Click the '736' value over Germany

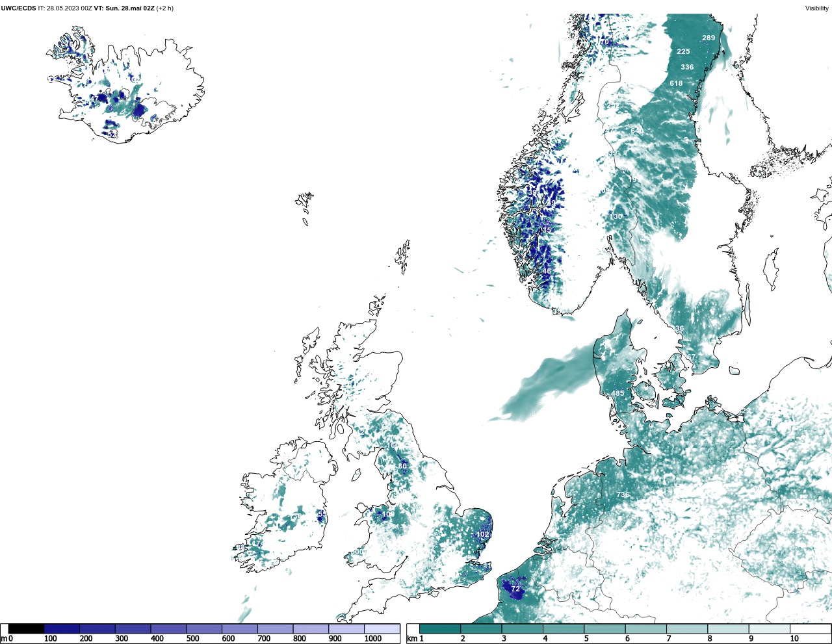[x=623, y=495]
